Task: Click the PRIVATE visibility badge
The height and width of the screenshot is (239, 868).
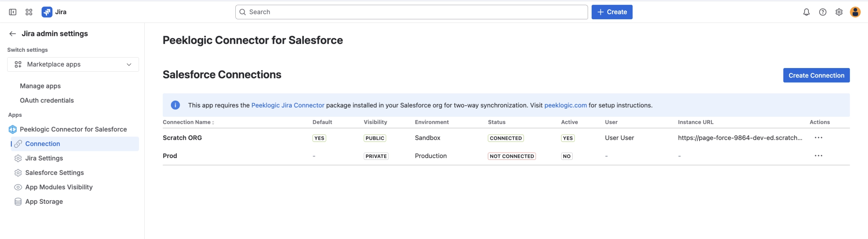Action: click(376, 156)
